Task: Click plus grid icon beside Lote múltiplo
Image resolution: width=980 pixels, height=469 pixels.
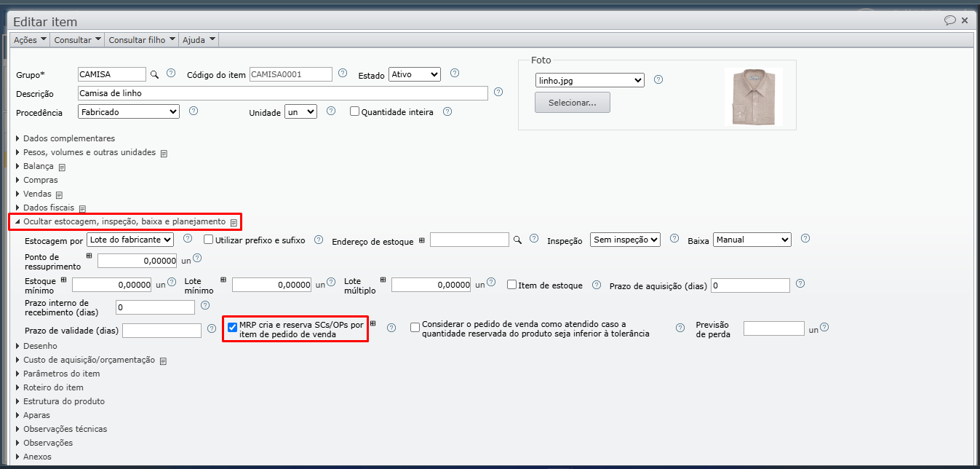Action: click(383, 280)
